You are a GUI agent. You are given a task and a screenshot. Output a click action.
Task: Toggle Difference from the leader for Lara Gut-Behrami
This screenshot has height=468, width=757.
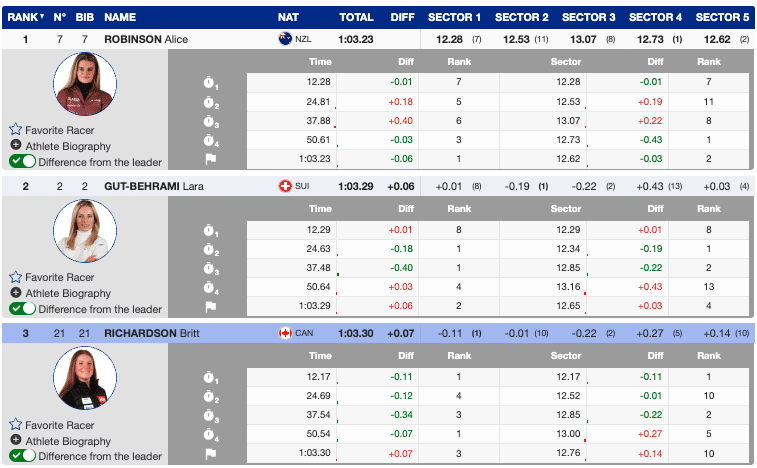[x=23, y=309]
